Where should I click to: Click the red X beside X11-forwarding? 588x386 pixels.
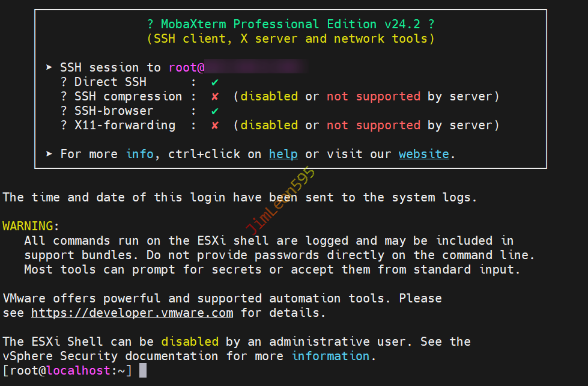(x=214, y=125)
